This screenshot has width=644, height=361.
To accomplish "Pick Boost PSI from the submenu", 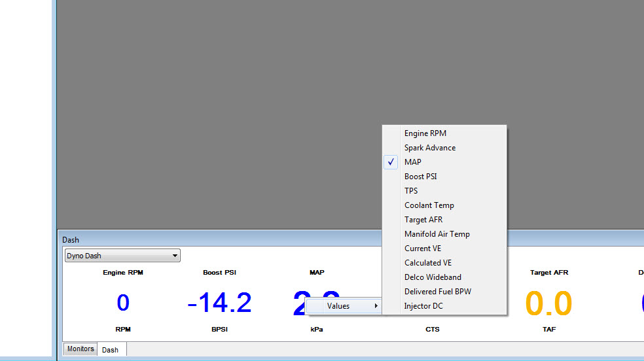I will coord(444,177).
